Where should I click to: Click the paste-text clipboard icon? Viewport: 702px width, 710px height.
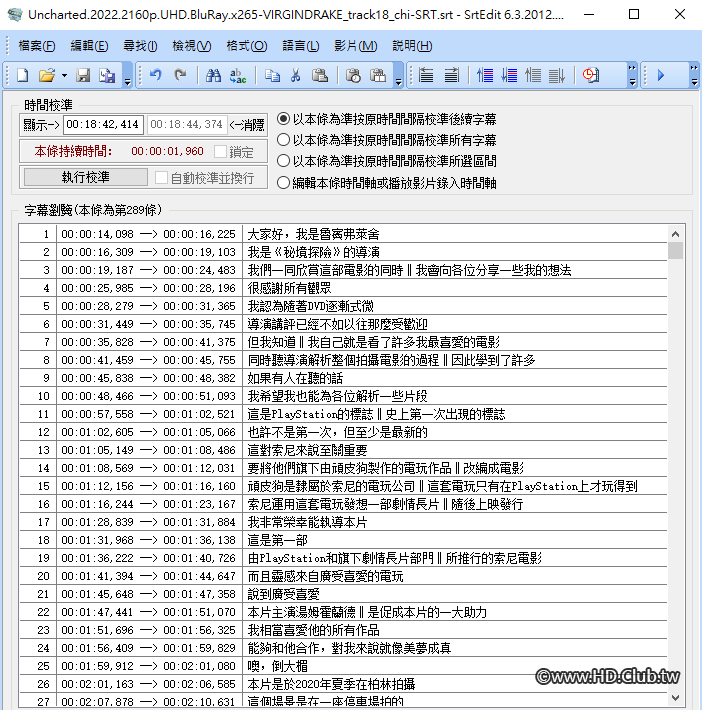pyautogui.click(x=378, y=75)
